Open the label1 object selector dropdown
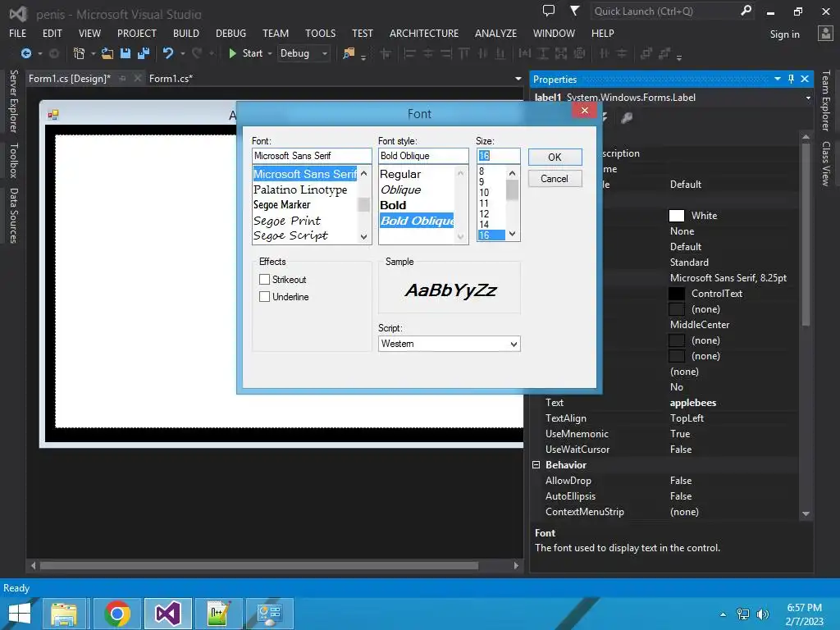 click(808, 98)
